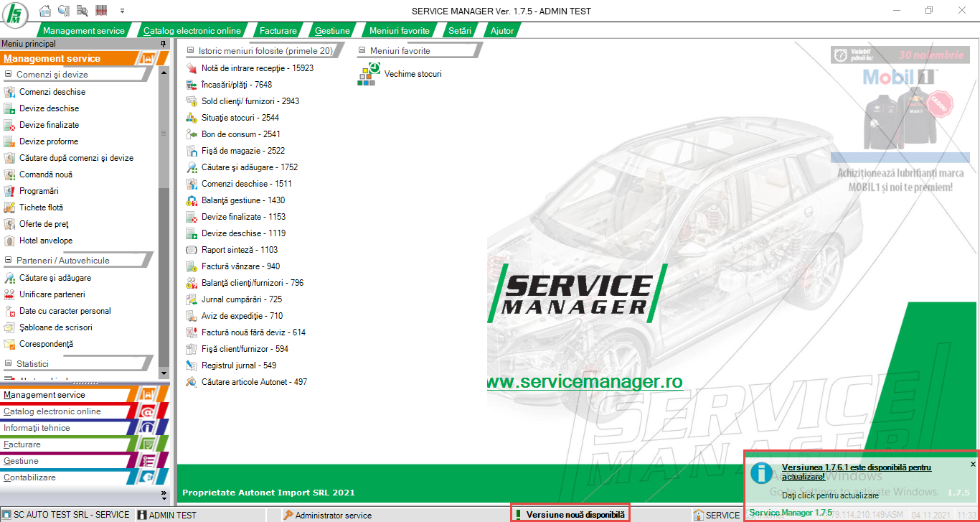This screenshot has height=522, width=980.
Task: Click the info icon in update notification popup
Action: [762, 472]
